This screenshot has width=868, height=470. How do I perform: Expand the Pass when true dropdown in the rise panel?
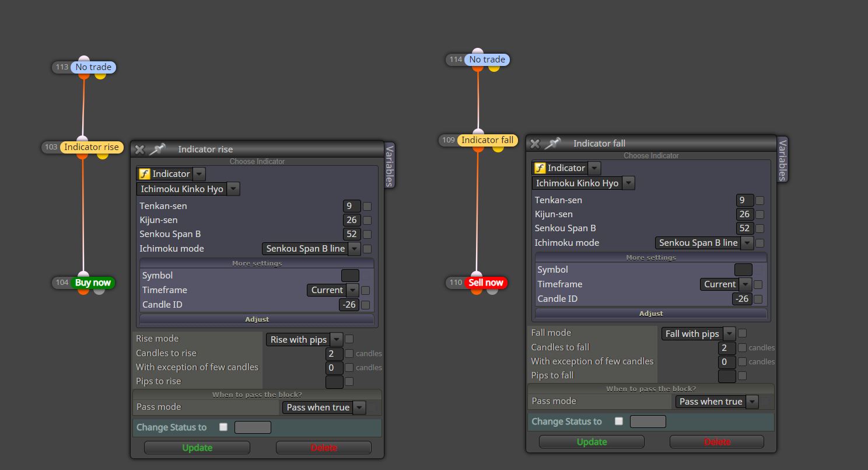tap(324, 408)
